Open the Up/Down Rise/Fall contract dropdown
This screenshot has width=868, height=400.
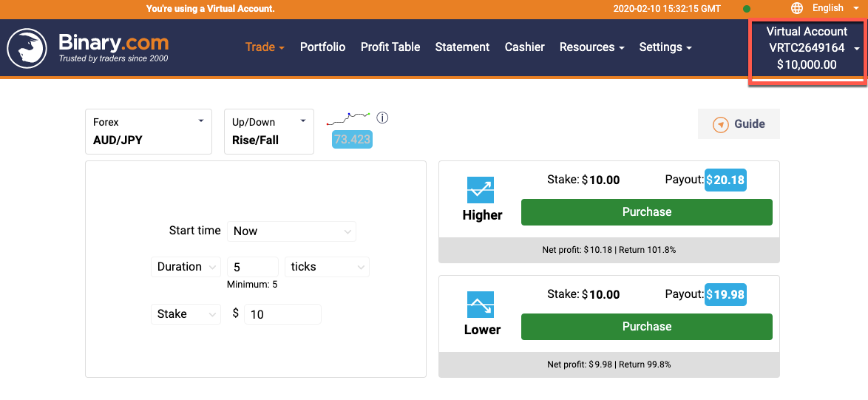click(269, 132)
